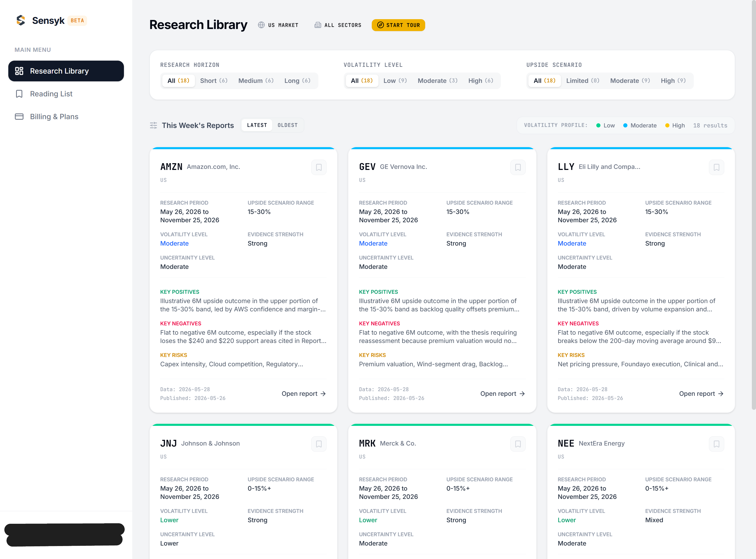Click the Key Risks text on GEV card
The height and width of the screenshot is (559, 756).
(433, 364)
